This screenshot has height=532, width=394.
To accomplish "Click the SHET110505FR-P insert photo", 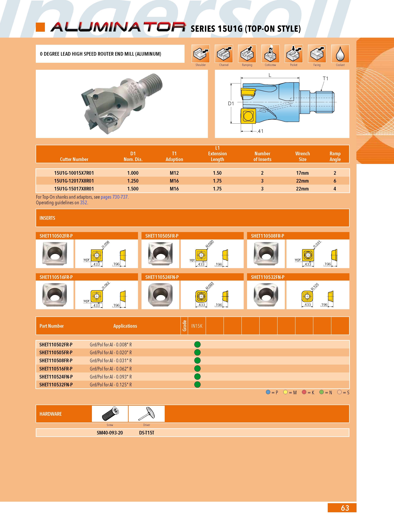I will coord(160,254).
